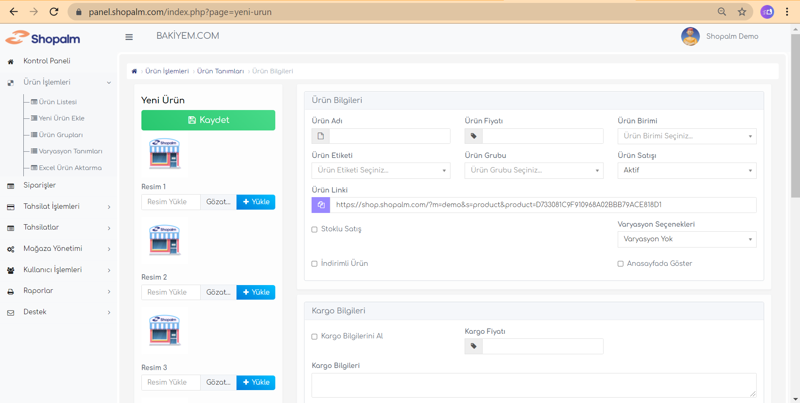This screenshot has width=800, height=403.
Task: Click the Yükle button for Resim 1
Action: pos(256,202)
